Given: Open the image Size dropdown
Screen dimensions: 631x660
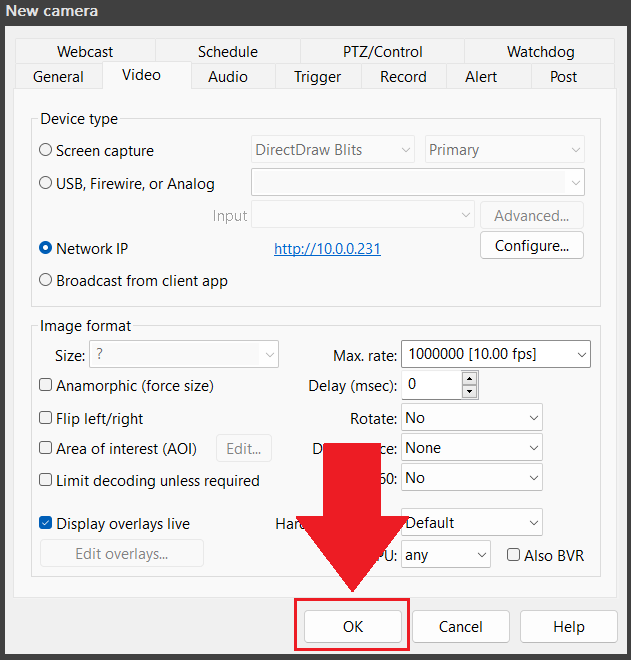Looking at the screenshot, I should [x=184, y=354].
